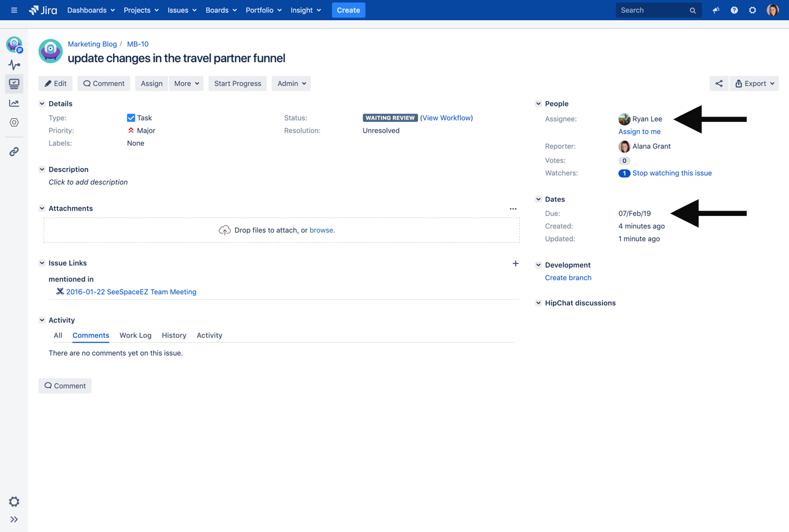Click the Jira settings gear in header
The width and height of the screenshot is (789, 532).
point(752,10)
